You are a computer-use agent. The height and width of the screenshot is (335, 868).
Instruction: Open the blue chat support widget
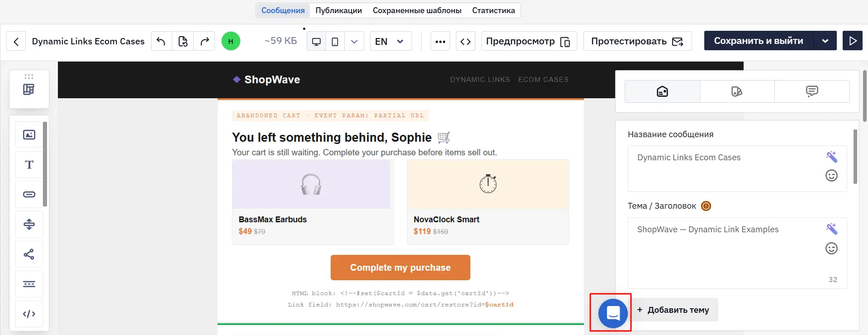(x=613, y=313)
